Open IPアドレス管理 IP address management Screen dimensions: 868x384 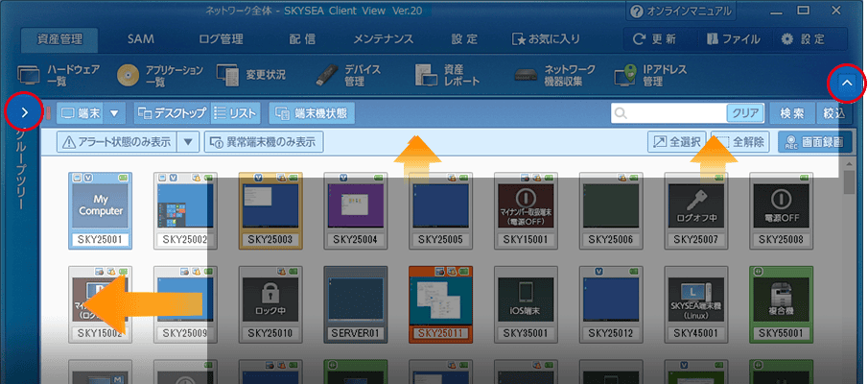(650, 76)
